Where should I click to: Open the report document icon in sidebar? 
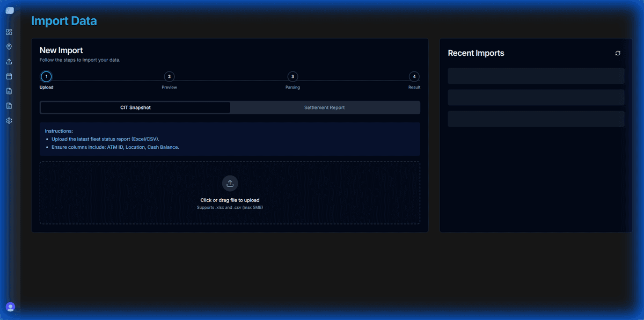[x=9, y=105]
